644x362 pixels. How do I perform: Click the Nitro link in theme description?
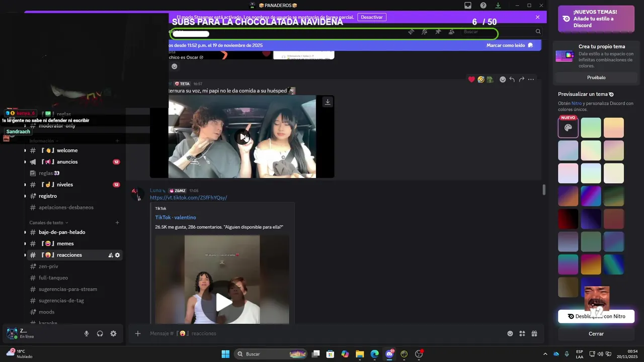576,104
